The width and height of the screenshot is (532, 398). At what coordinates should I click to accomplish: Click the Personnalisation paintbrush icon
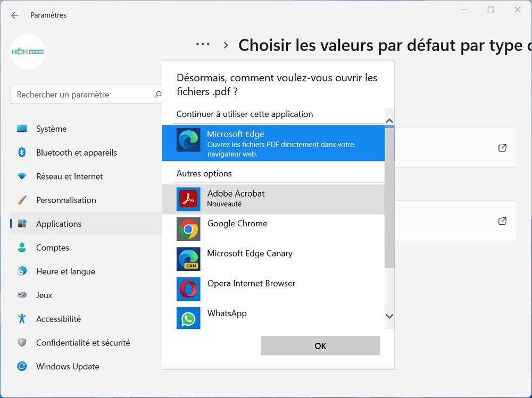(x=22, y=200)
